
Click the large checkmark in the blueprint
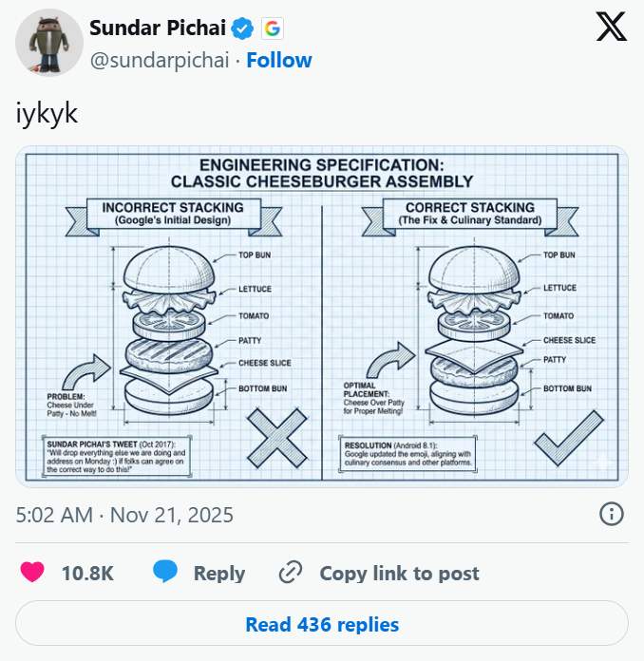click(568, 438)
